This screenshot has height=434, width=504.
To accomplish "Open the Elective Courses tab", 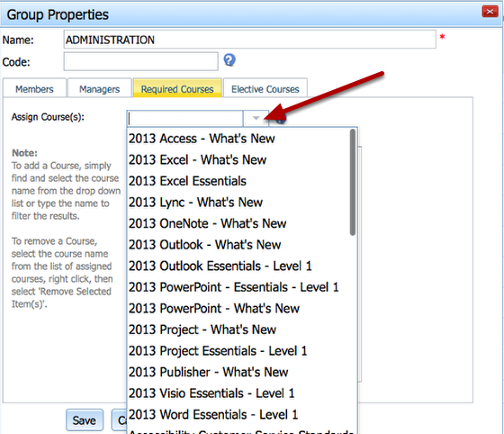I will tap(265, 88).
